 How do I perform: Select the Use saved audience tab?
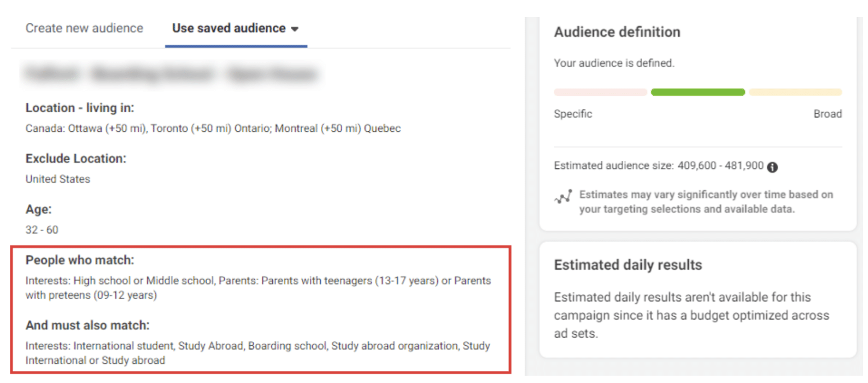tap(228, 28)
